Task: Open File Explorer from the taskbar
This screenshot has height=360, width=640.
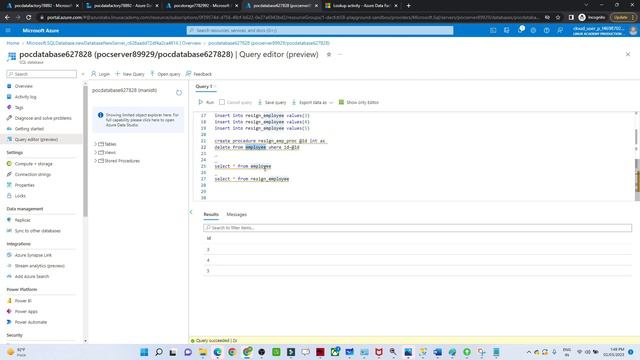Action: 203,352
